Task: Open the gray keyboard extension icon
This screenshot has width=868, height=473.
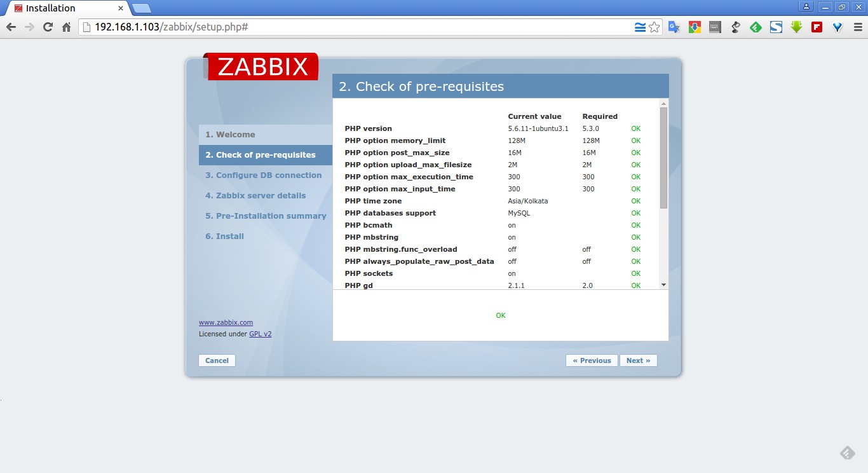Action: pyautogui.click(x=715, y=27)
